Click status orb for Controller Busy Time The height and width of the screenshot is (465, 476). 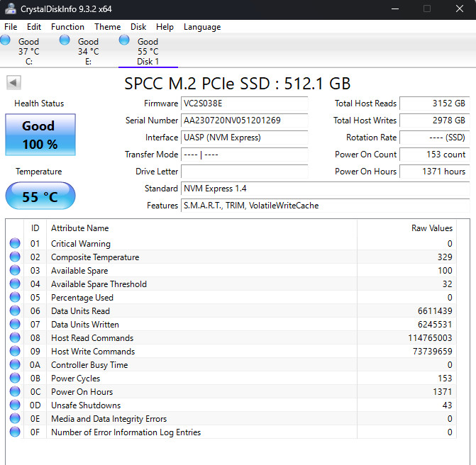15,364
